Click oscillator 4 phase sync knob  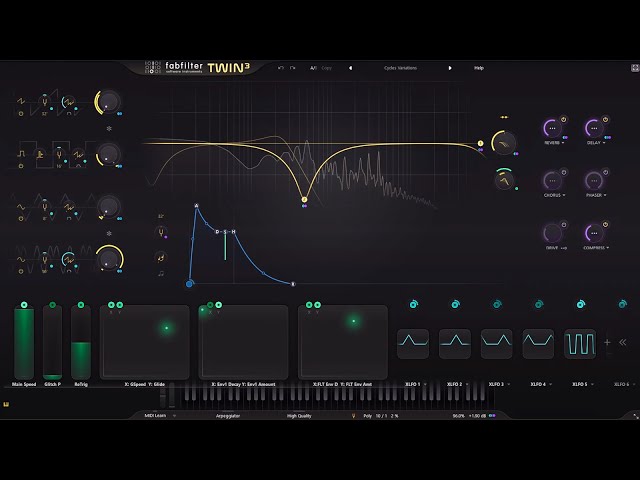coord(69,260)
